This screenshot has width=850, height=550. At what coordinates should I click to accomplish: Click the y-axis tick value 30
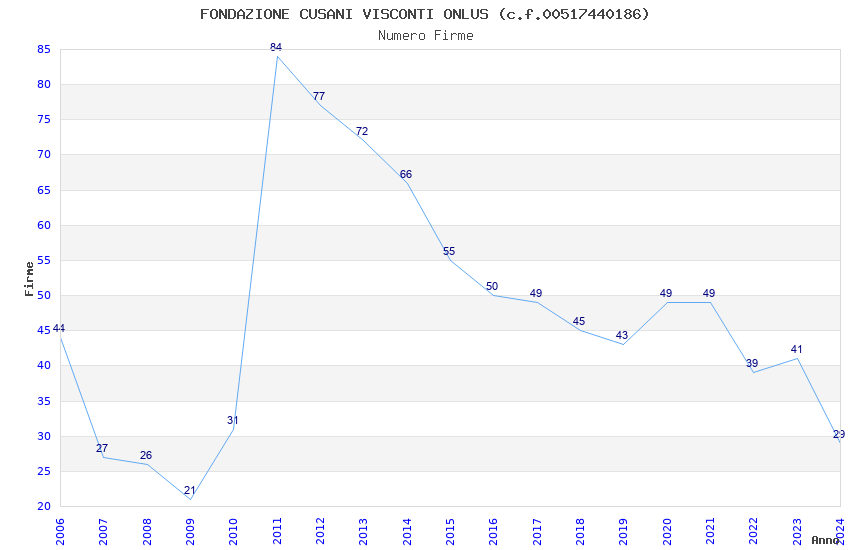44,436
